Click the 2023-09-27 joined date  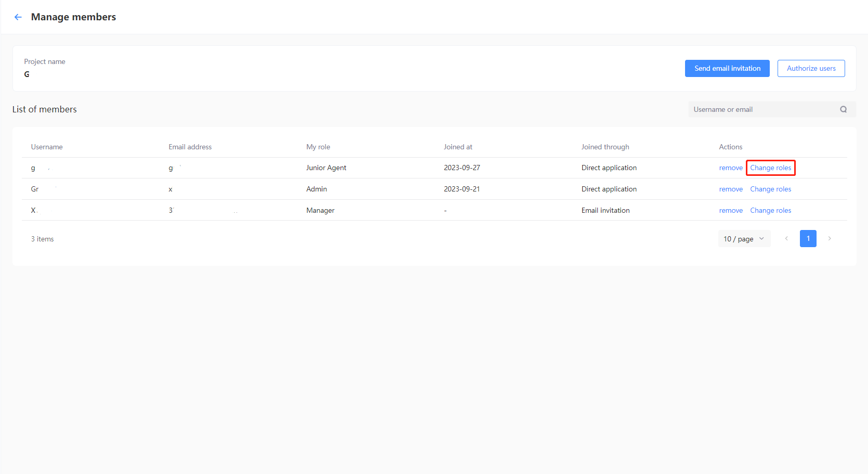click(x=462, y=168)
